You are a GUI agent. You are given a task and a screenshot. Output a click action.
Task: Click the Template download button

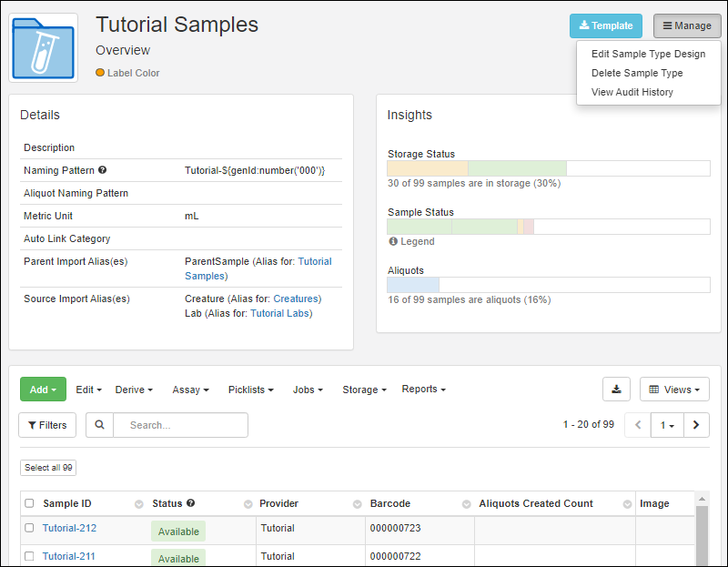[x=606, y=26]
